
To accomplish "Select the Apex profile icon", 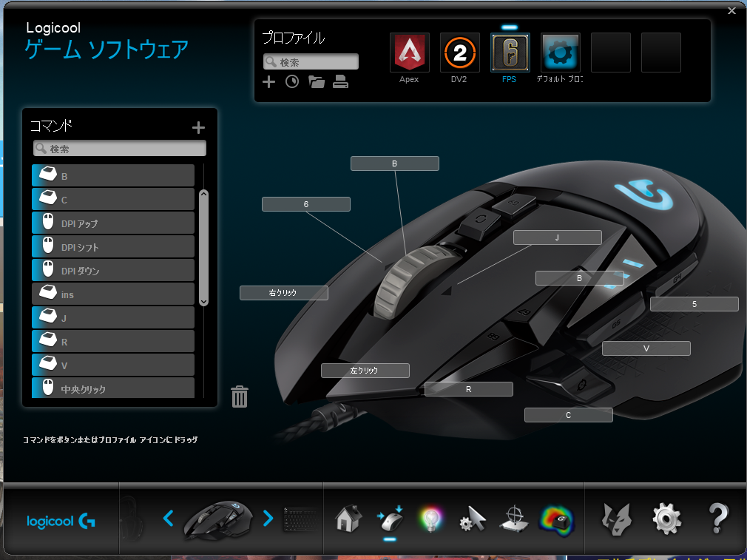I will click(409, 53).
